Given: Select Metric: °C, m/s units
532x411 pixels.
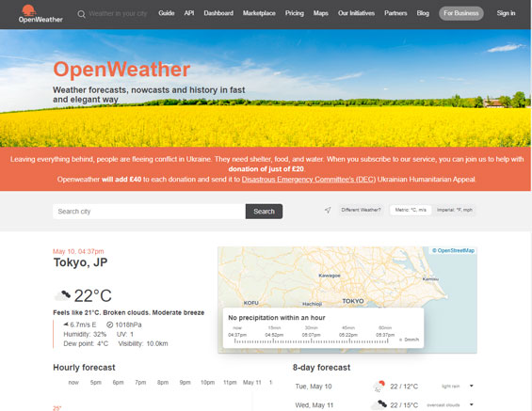Looking at the screenshot, I should tap(411, 210).
